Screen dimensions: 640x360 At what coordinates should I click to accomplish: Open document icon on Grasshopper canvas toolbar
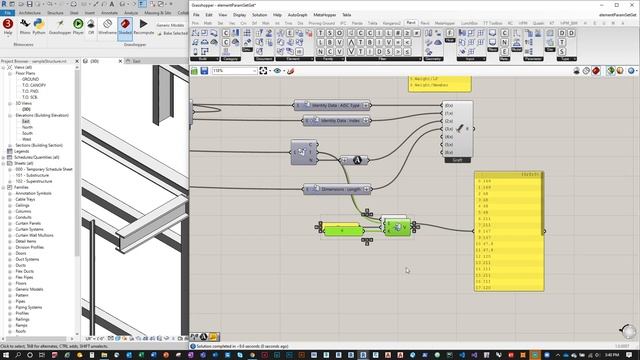[x=195, y=71]
